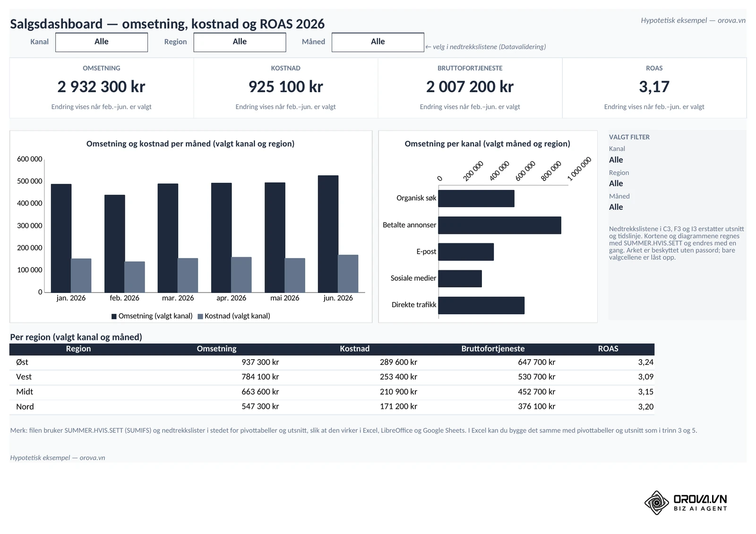
Task: Click ROAS cell 3,20 in Nord row
Action: [646, 407]
